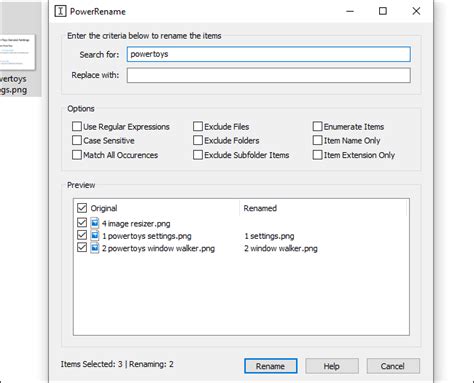Enable Match All Occurences
Screen dimensions: 474x383
point(77,155)
